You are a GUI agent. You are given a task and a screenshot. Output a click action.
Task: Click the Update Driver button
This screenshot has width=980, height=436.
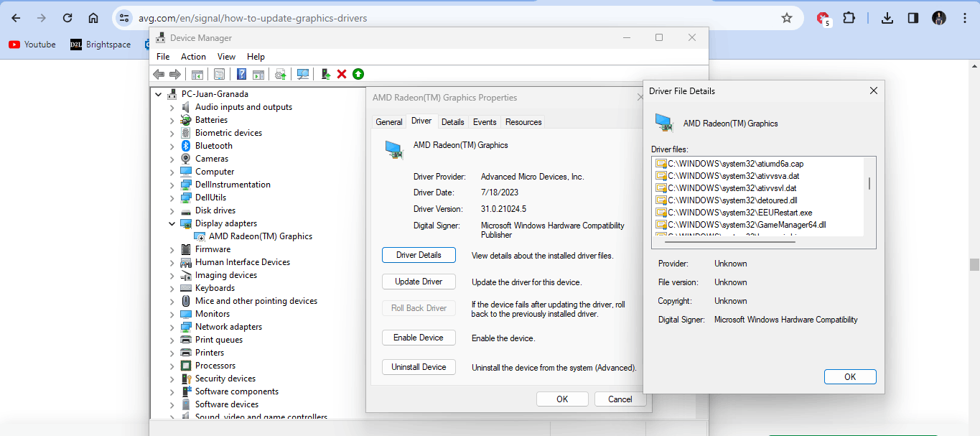click(x=419, y=282)
